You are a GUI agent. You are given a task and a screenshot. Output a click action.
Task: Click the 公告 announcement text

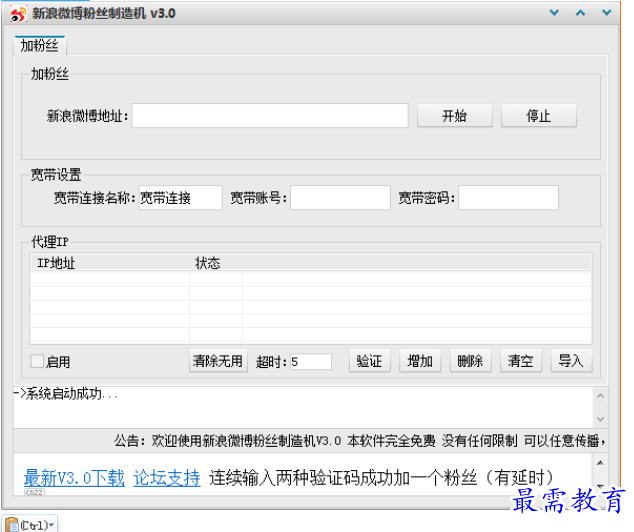pos(360,441)
